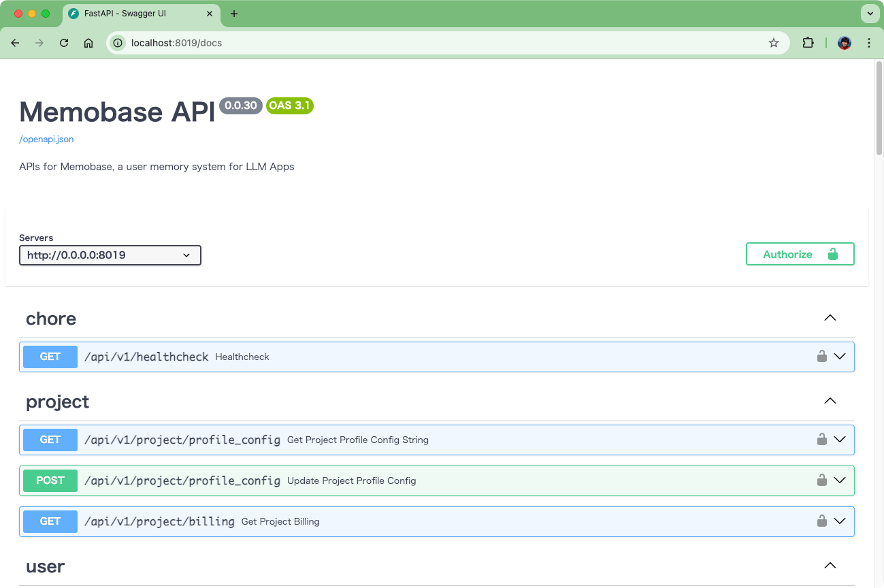Screen dimensions: 884x588
Task: Click the Authorize button
Action: tap(800, 254)
